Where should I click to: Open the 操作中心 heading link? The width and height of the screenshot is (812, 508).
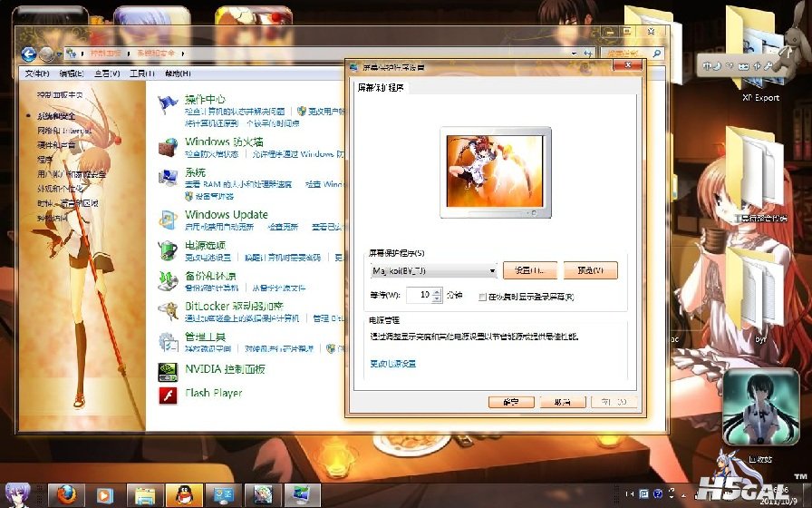click(205, 100)
